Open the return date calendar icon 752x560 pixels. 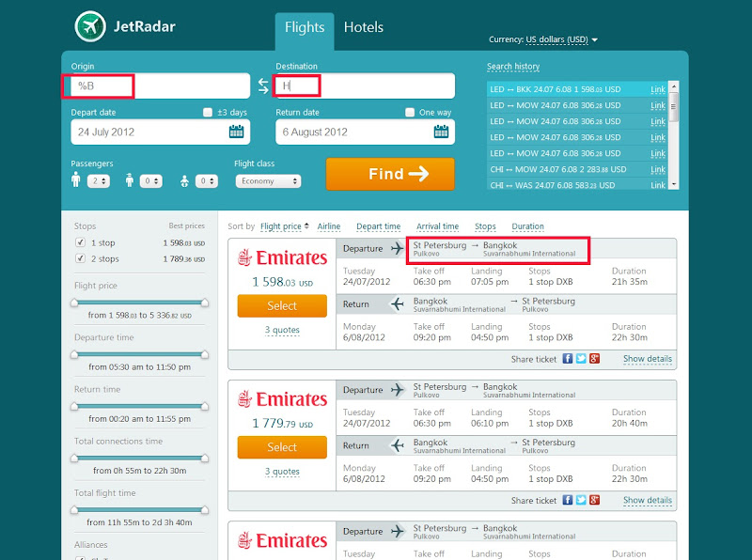coord(441,132)
